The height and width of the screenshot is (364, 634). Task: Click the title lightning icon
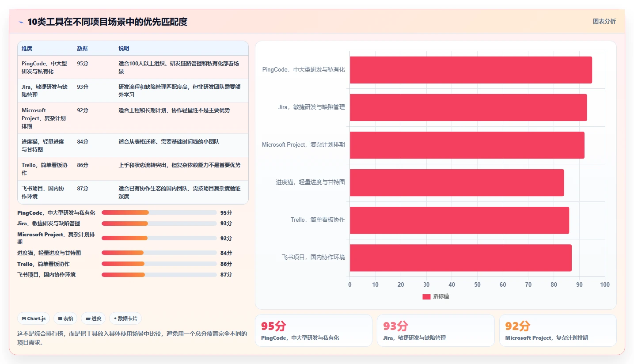(x=21, y=22)
